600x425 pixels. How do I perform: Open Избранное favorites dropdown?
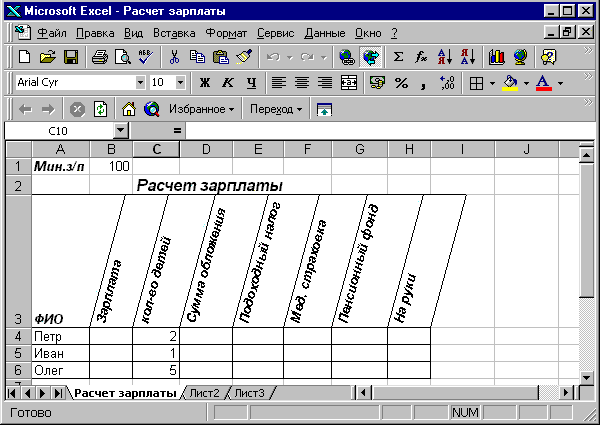coord(202,109)
